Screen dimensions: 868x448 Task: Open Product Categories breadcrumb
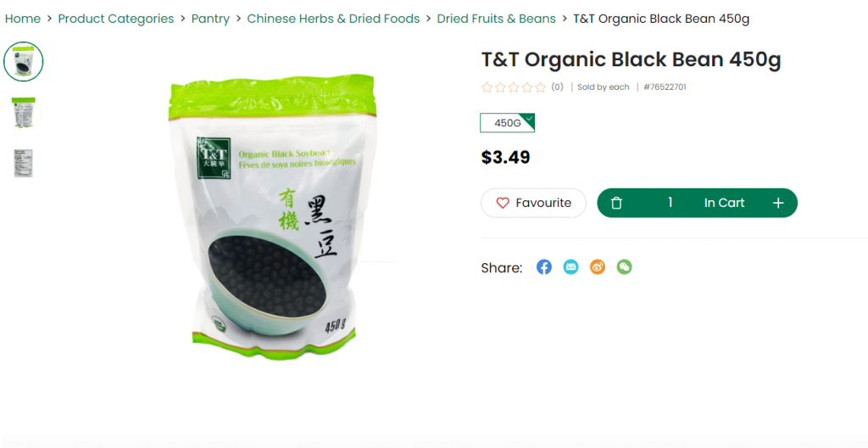[x=115, y=19]
